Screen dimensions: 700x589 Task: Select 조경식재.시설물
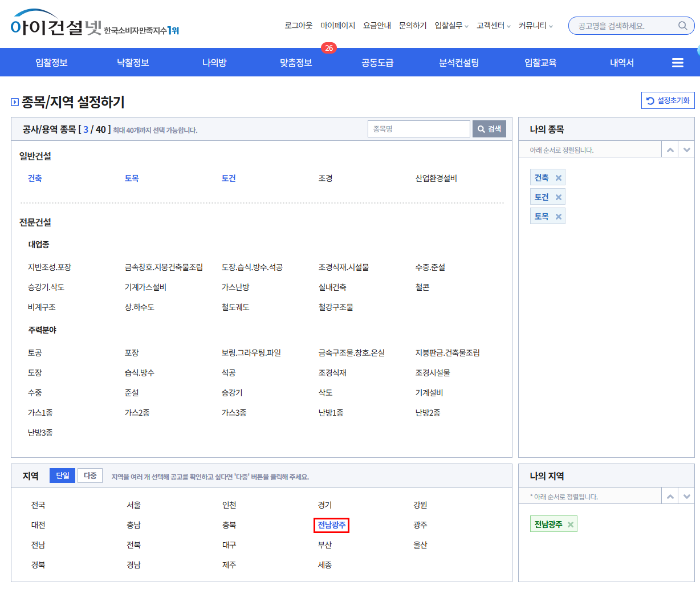click(x=344, y=267)
